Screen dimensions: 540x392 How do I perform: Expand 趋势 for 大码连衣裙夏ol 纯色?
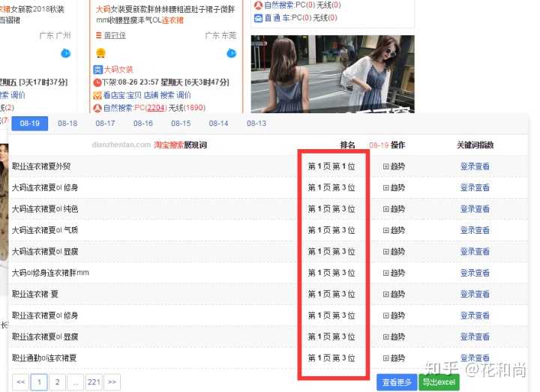[x=394, y=209]
